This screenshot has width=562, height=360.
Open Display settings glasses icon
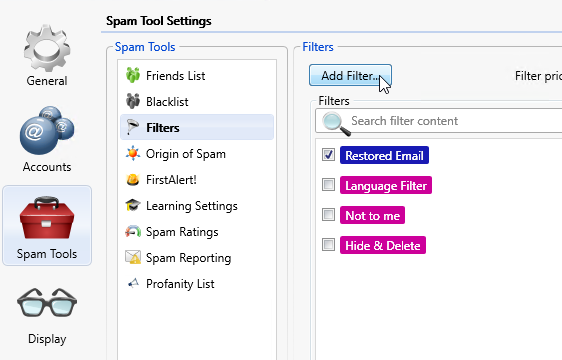[x=47, y=303]
